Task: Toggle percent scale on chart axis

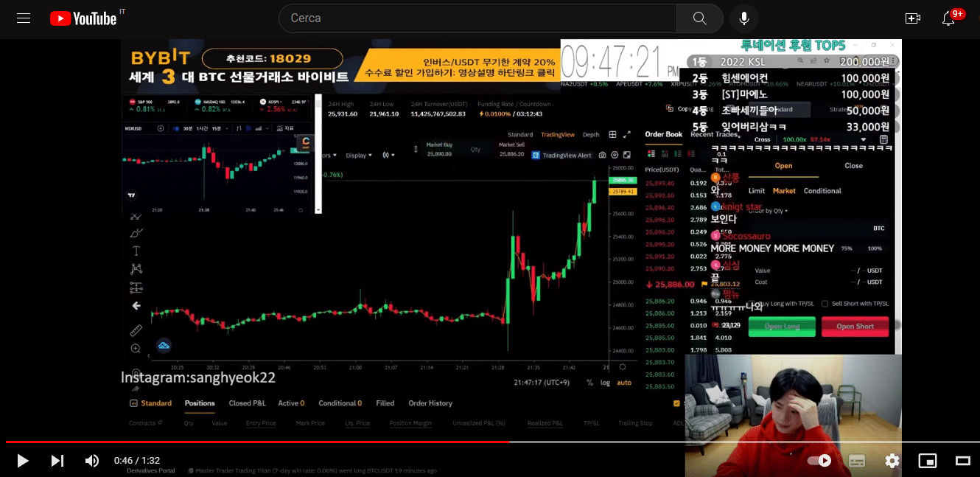Action: (x=589, y=383)
